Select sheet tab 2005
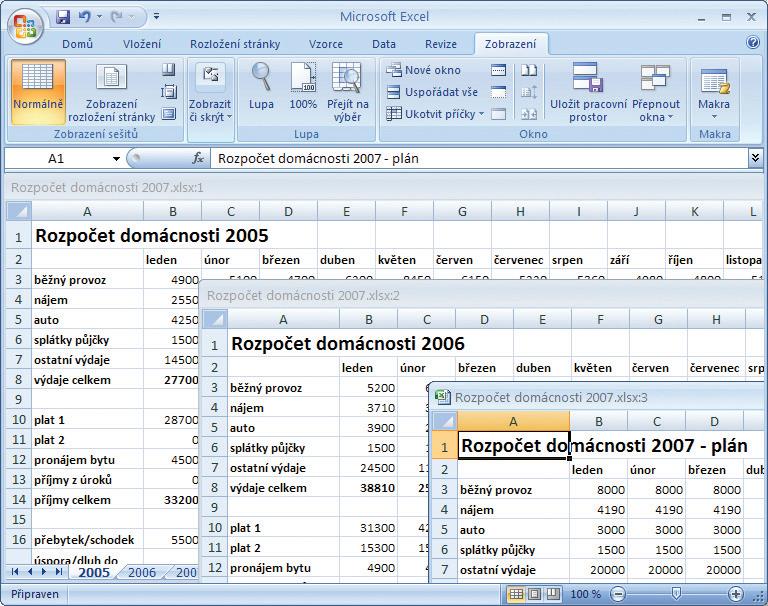768x606 pixels. pyautogui.click(x=94, y=572)
